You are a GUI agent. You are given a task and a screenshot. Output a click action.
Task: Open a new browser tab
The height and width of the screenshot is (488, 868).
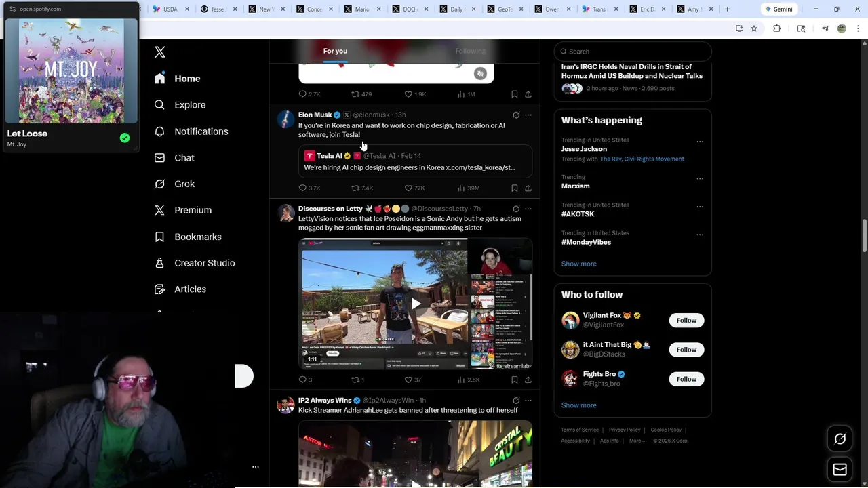point(727,9)
